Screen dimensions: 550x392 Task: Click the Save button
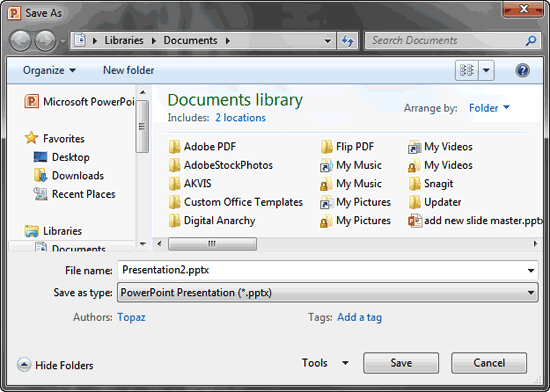pyautogui.click(x=401, y=363)
